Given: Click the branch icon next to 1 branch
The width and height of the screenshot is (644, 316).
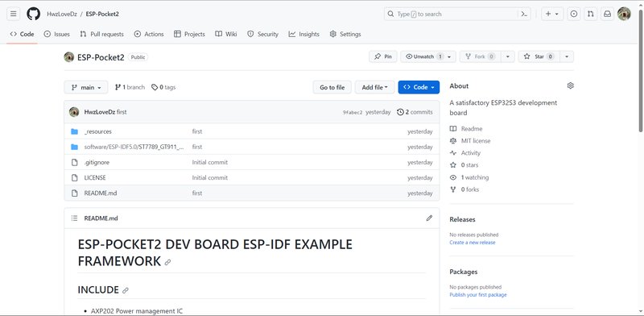Looking at the screenshot, I should [118, 87].
